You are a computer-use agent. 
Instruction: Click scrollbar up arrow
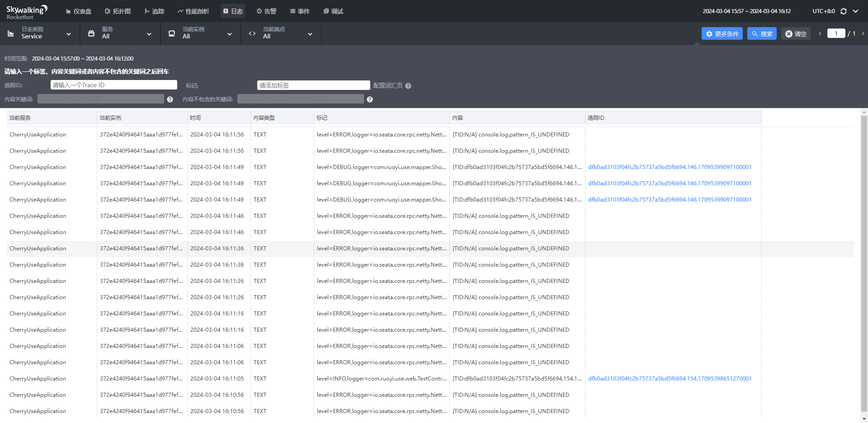click(x=864, y=112)
